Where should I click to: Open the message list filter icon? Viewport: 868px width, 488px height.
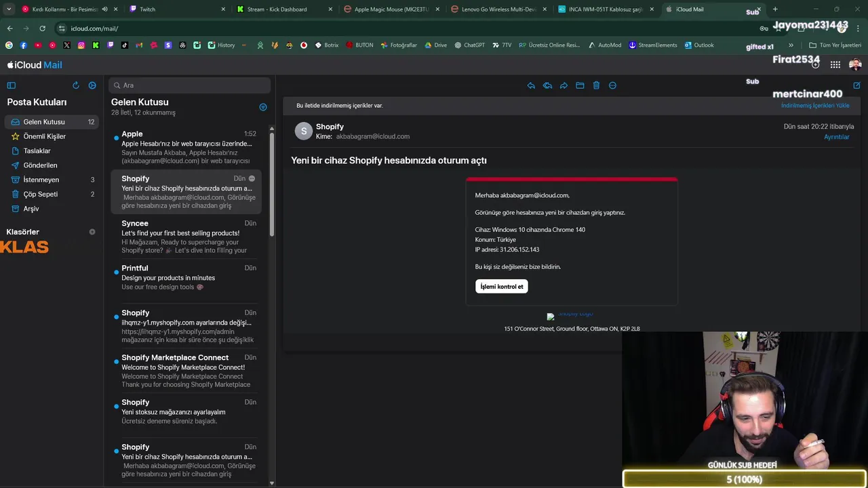(x=263, y=107)
